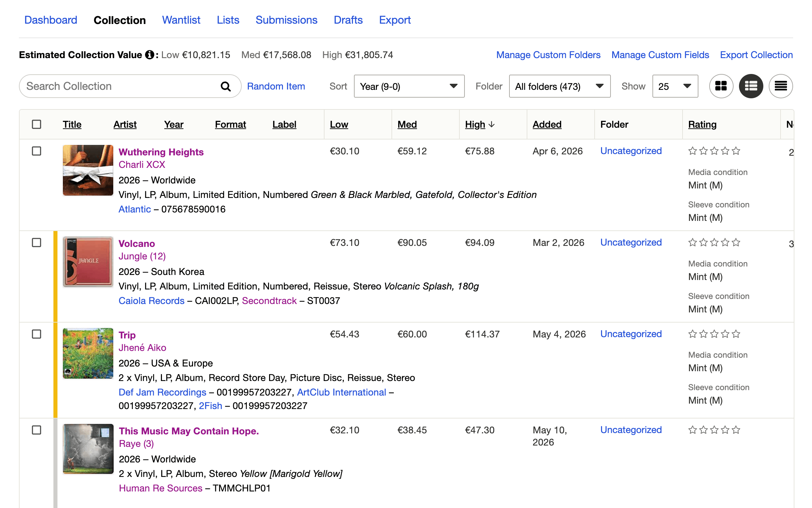Open the Folder dropdown All folders (473)
The height and width of the screenshot is (508, 812).
[x=559, y=86]
